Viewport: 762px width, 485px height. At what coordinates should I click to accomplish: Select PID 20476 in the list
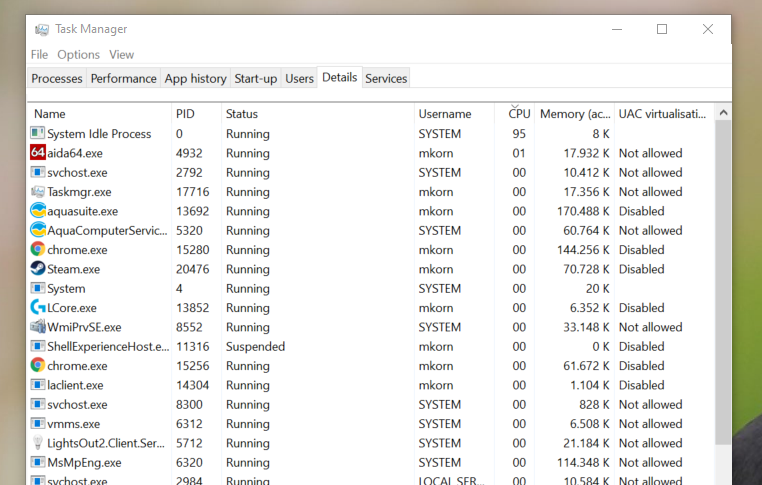coord(192,269)
